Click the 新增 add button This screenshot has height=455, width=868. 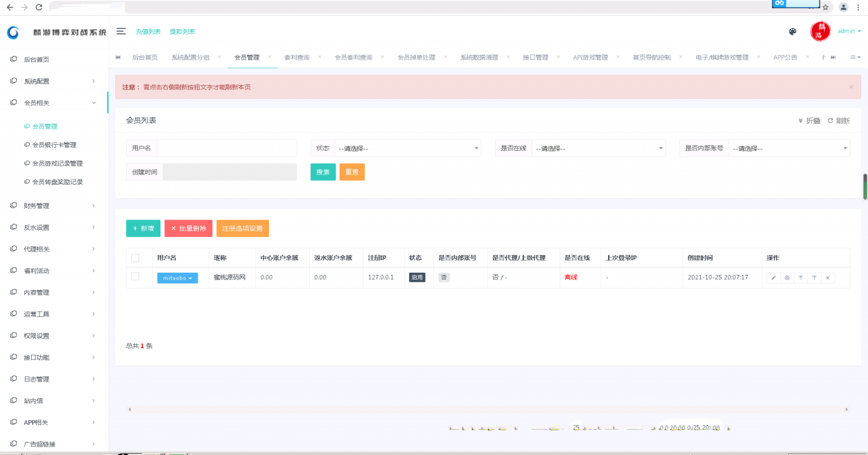(143, 229)
